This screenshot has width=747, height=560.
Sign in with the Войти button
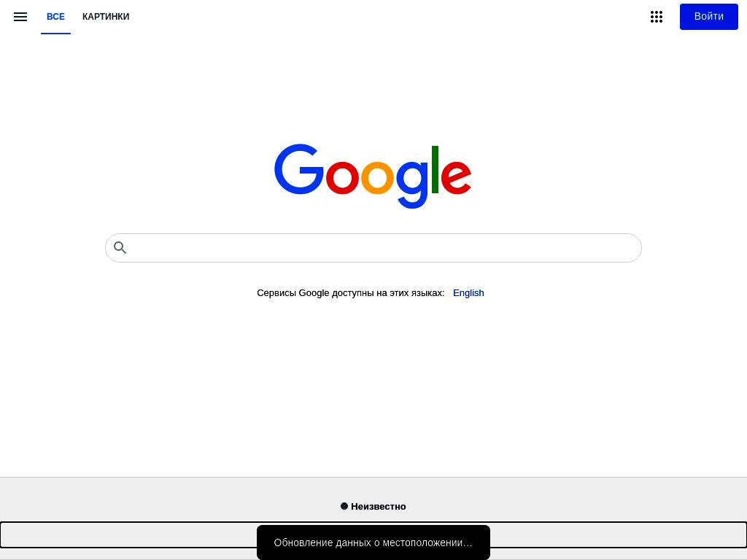click(x=708, y=17)
